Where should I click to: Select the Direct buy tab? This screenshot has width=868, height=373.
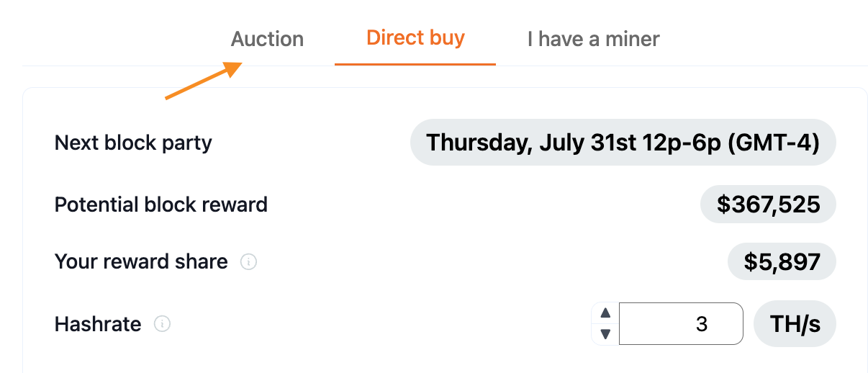click(x=415, y=37)
